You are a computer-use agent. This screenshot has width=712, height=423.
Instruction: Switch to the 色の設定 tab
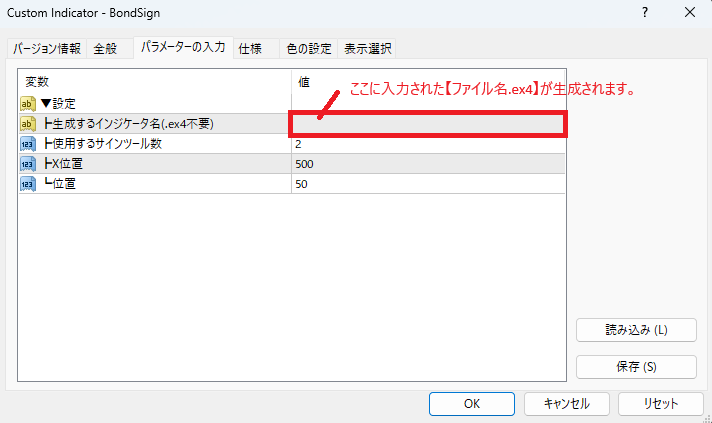click(309, 49)
